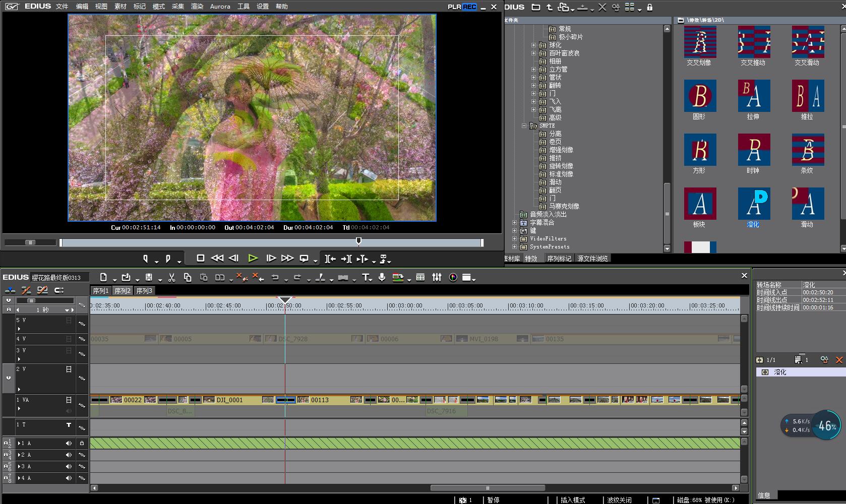This screenshot has width=846, height=504.
Task: Expand the 1 VA track triangle
Action: 19,408
